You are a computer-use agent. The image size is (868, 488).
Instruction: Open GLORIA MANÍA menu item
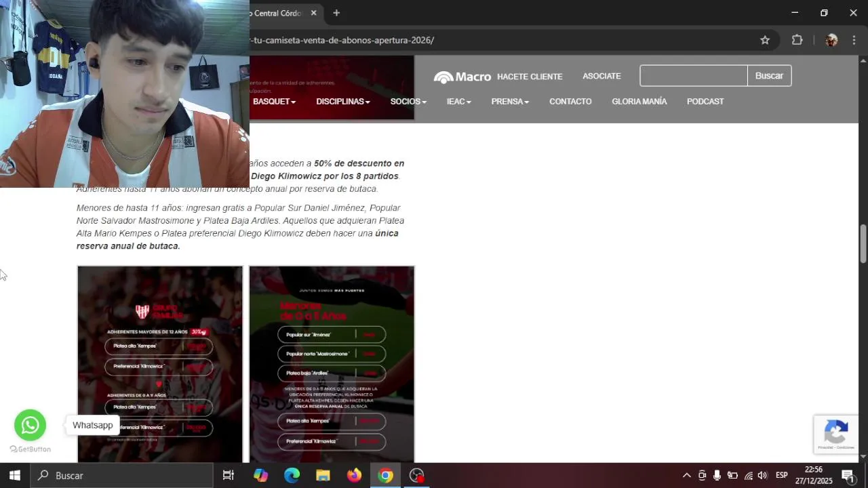639,102
